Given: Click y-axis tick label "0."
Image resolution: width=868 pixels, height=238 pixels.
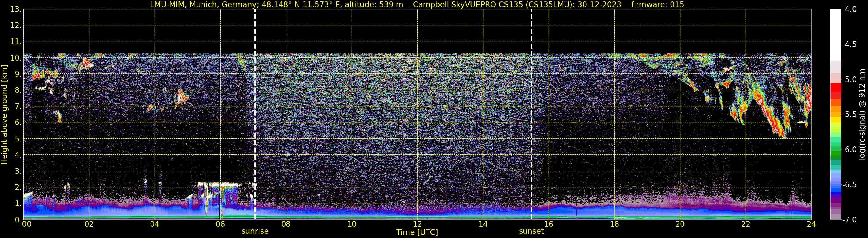Looking at the screenshot, I should [x=18, y=220].
